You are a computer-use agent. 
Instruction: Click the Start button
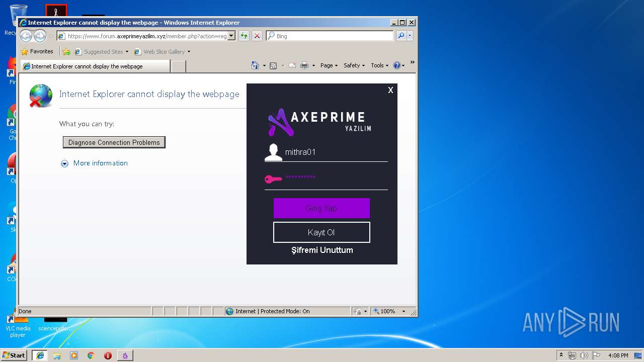coord(14,355)
